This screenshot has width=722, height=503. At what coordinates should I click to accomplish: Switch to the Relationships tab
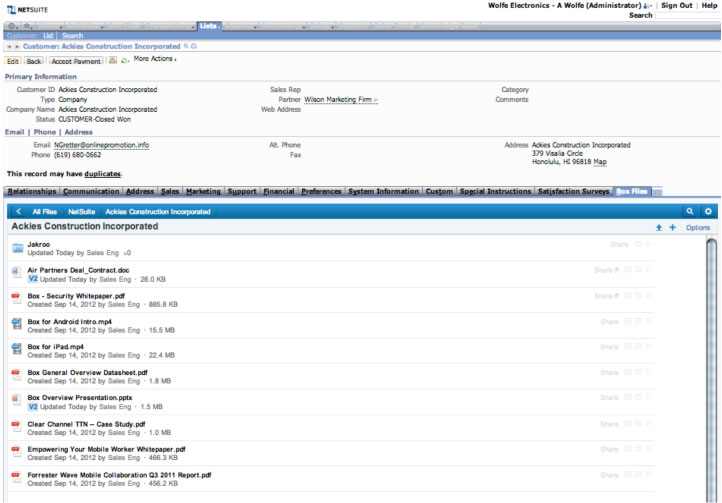click(32, 191)
